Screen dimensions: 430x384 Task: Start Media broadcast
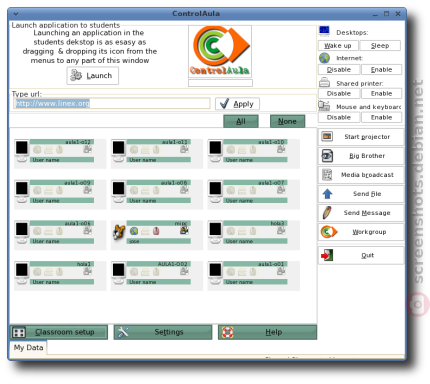[x=361, y=175]
